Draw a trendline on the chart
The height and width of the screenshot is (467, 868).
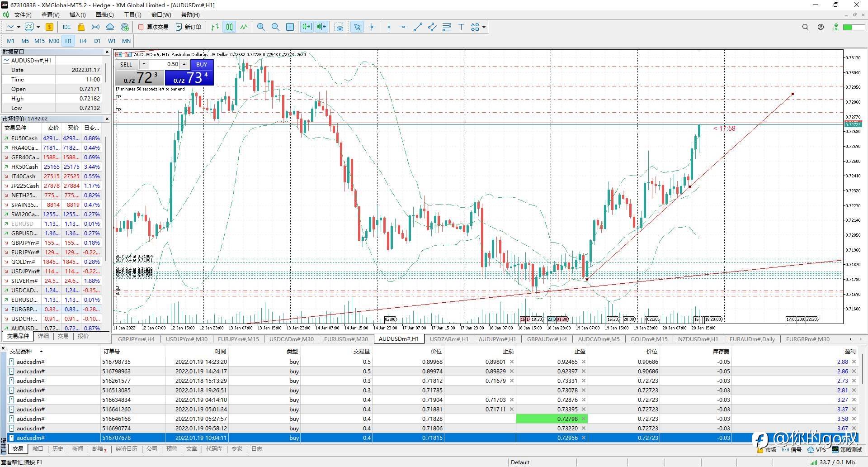pos(418,27)
